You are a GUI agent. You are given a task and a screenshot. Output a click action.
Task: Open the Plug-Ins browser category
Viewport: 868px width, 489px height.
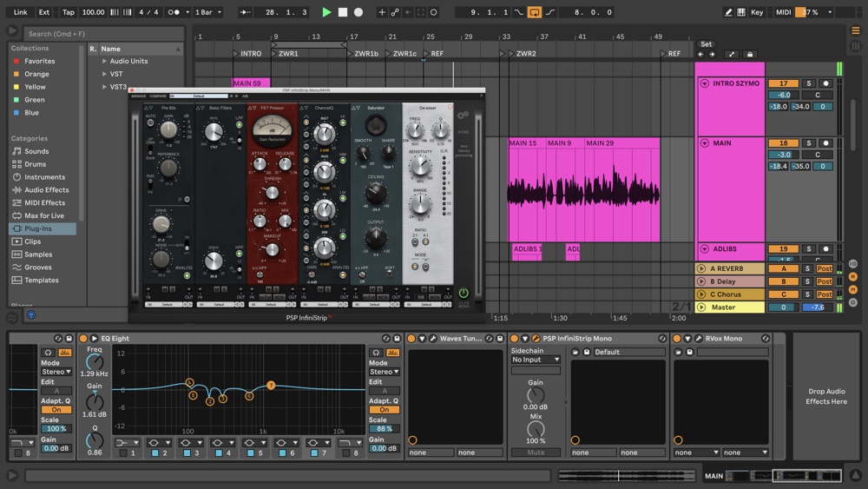(x=38, y=228)
